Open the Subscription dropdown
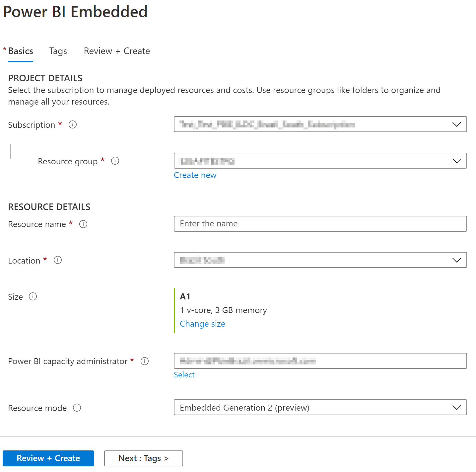 coord(320,124)
